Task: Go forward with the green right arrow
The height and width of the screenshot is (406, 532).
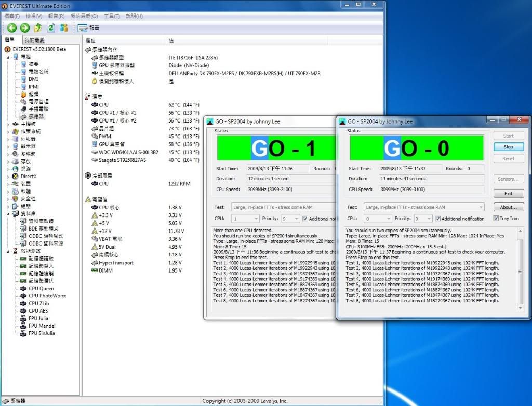Action: 25,28
